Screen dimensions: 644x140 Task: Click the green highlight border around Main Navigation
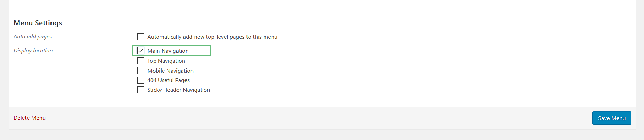click(x=171, y=46)
